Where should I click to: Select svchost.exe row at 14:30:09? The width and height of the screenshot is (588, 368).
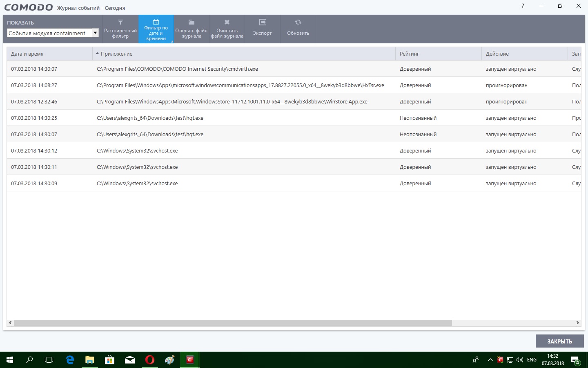pyautogui.click(x=294, y=183)
